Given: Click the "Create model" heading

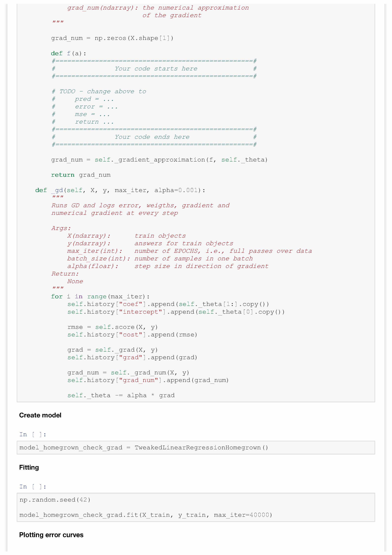Looking at the screenshot, I should [40, 415].
